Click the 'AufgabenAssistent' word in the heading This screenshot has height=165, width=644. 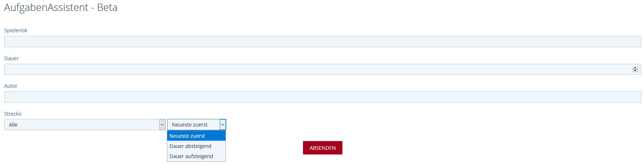tap(46, 8)
